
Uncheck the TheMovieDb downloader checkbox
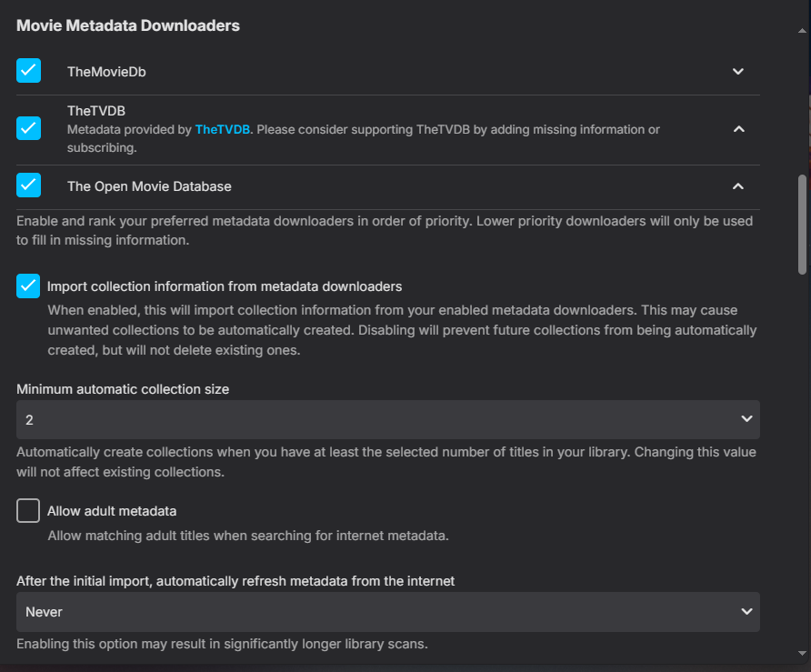(x=28, y=71)
